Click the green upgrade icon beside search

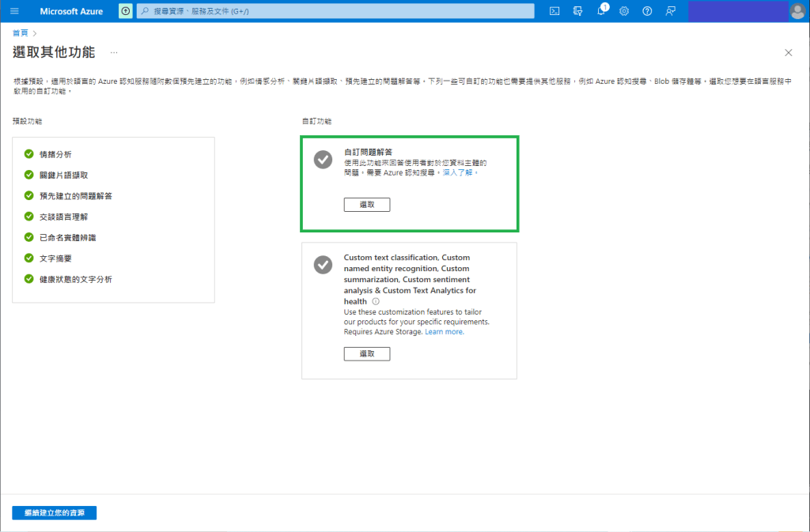[126, 11]
